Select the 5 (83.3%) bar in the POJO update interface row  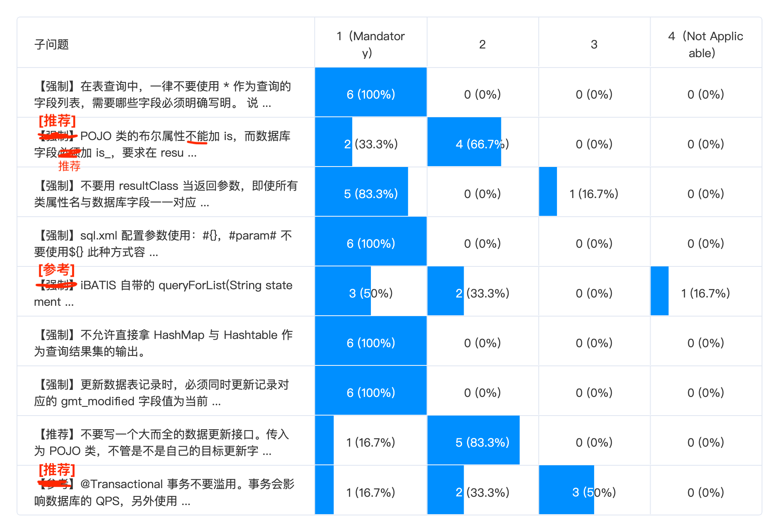[x=473, y=440]
